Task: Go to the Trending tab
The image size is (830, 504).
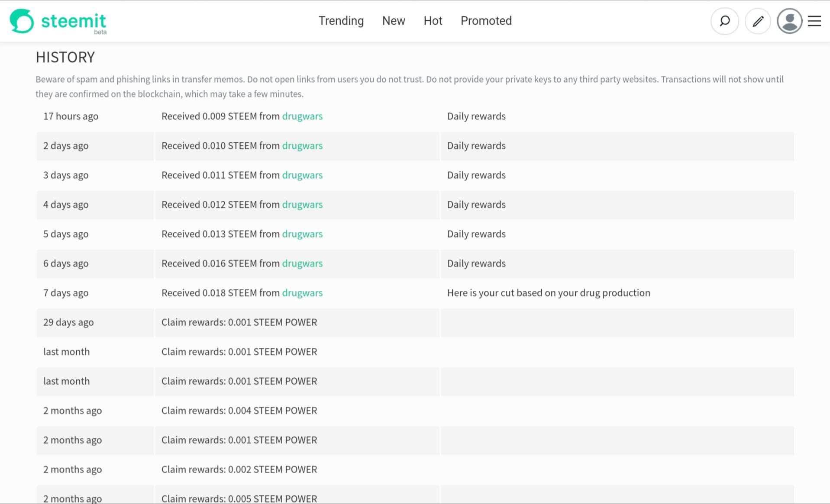Action: pos(341,21)
